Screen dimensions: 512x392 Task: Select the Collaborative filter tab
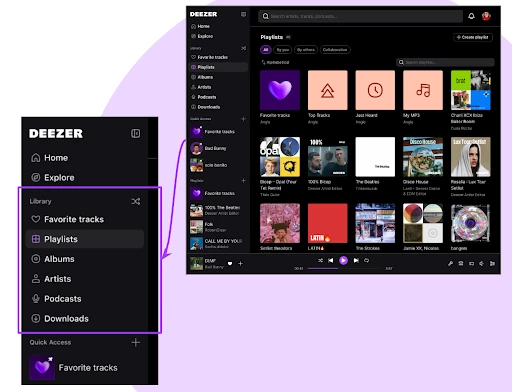coord(335,50)
